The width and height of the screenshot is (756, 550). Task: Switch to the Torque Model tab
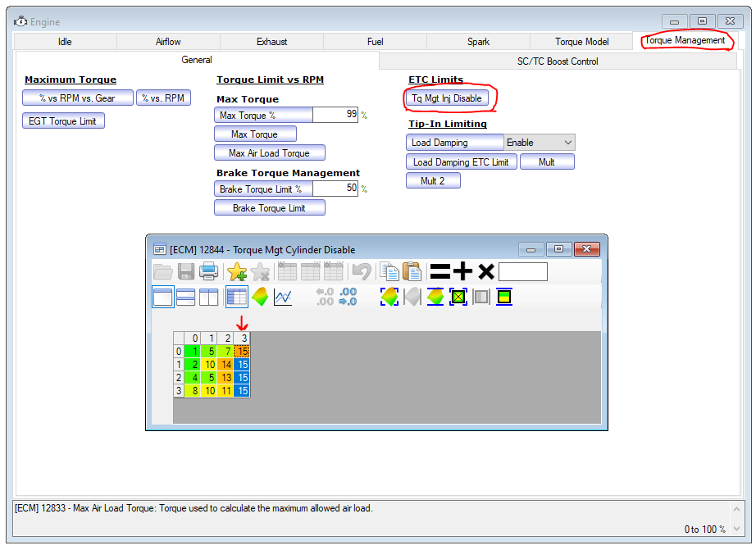(x=581, y=42)
